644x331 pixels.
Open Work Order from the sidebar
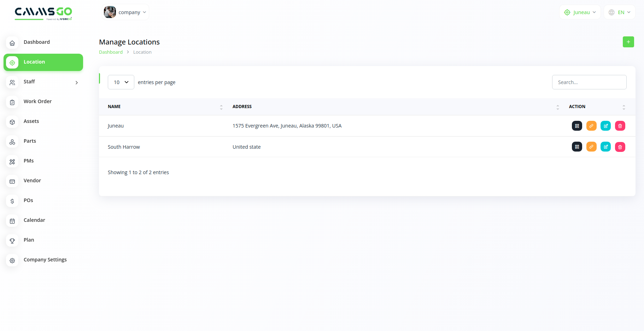(37, 102)
